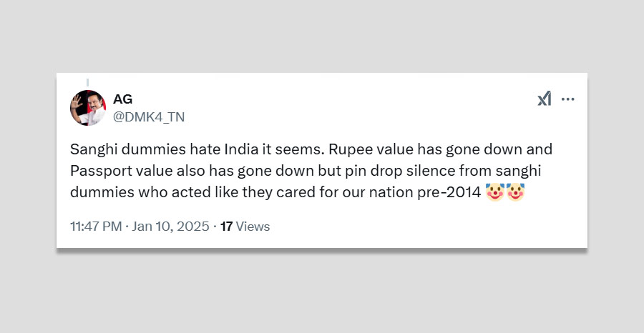Open the AG display name profile link
The height and width of the screenshot is (333, 644).
pyautogui.click(x=122, y=99)
